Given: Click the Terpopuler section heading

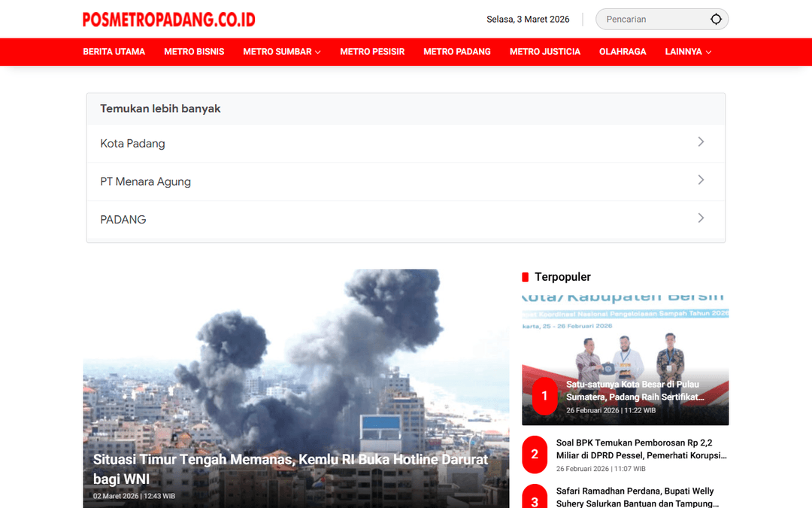Looking at the screenshot, I should [562, 277].
